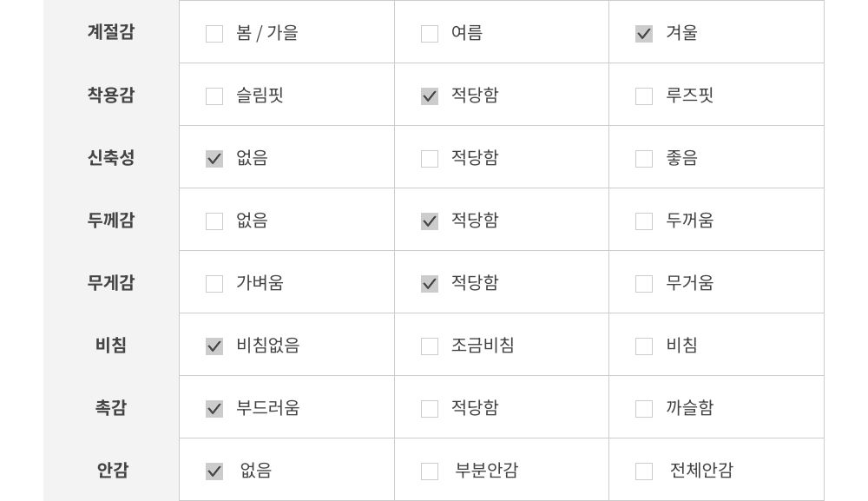
Task: Check the 부분안감 lining checkbox
Action: [430, 471]
